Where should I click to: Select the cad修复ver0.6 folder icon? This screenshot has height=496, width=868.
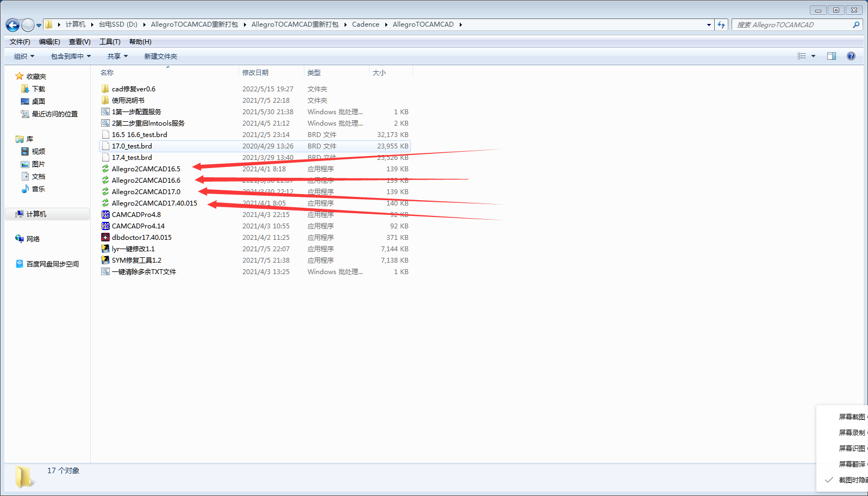pos(105,89)
